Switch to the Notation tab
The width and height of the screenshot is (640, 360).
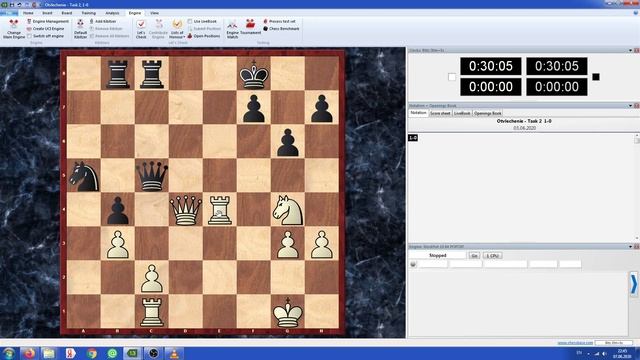(418, 113)
